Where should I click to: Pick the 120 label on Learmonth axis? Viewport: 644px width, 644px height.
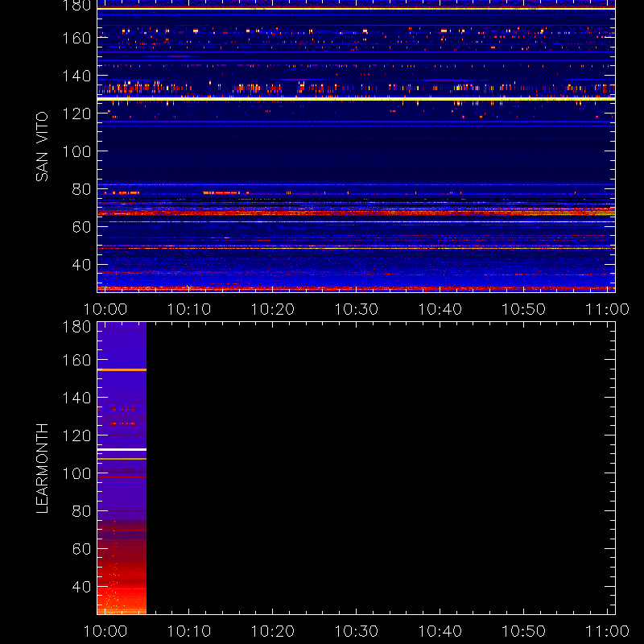76,436
